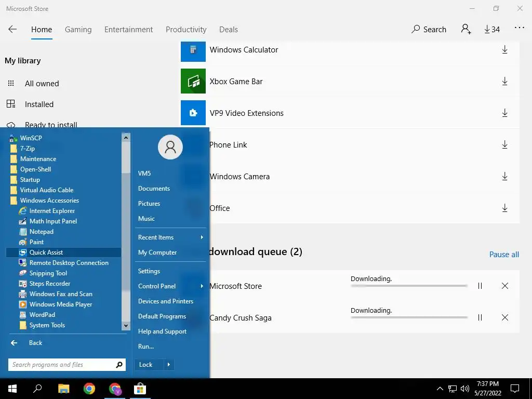
Task: Pause the Candy Crush Saga download
Action: [480, 317]
